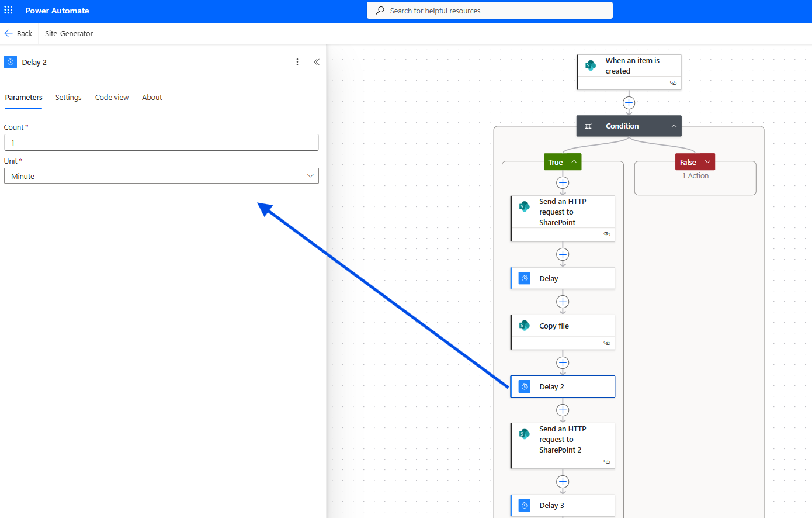Click the SharePoint icon on the trigger card
The height and width of the screenshot is (518, 812).
[591, 65]
